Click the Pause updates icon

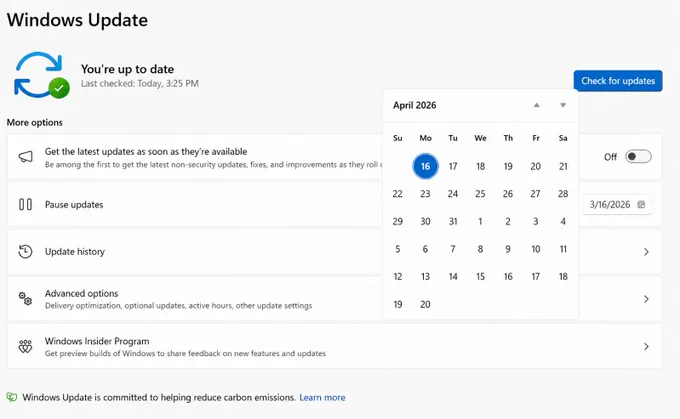[25, 204]
